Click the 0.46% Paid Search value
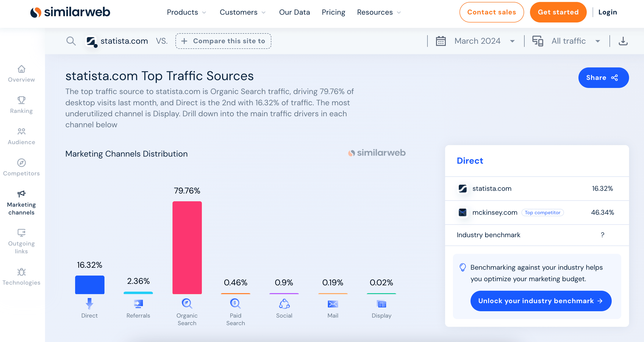 [236, 282]
